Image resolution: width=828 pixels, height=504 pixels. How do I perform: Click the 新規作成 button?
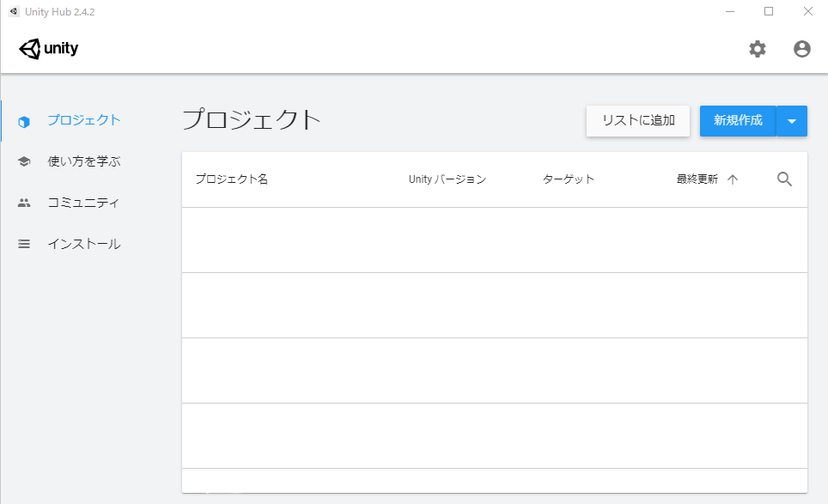[738, 121]
